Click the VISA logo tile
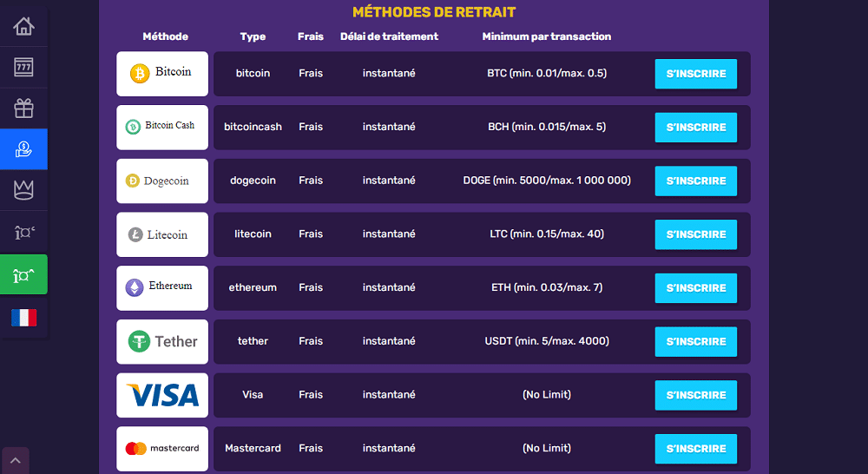Screen dimensions: 868x474 (x=162, y=395)
